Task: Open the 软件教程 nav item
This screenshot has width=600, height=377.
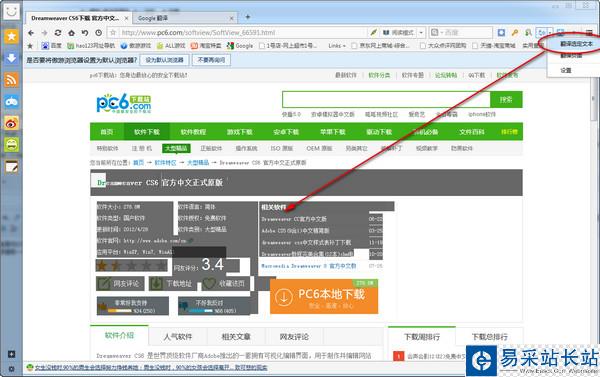Action: point(193,132)
